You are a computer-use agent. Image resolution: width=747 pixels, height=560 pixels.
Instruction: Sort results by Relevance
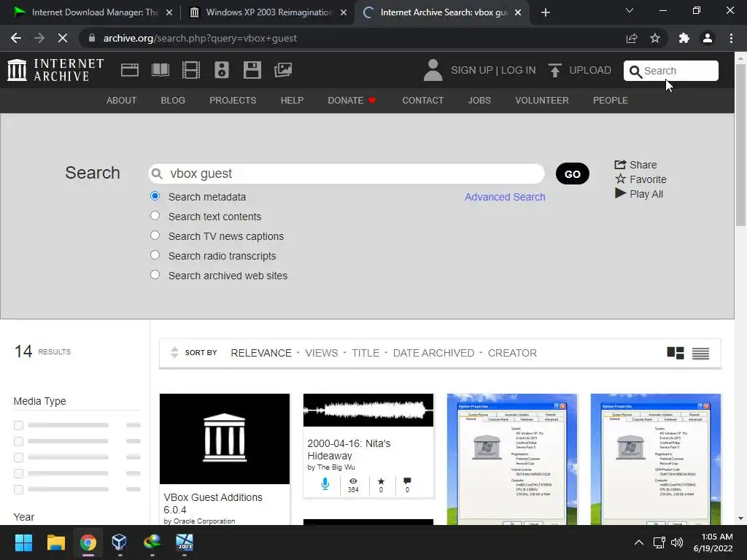261,353
